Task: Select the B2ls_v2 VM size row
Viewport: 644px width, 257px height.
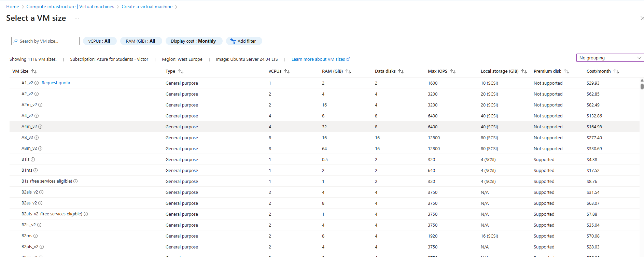Action: point(324,225)
